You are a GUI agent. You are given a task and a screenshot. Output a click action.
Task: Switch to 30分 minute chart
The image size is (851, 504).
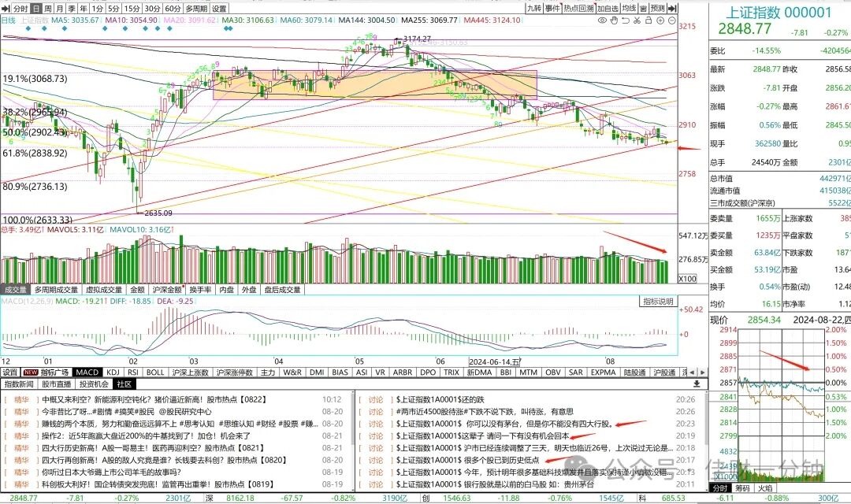point(153,9)
